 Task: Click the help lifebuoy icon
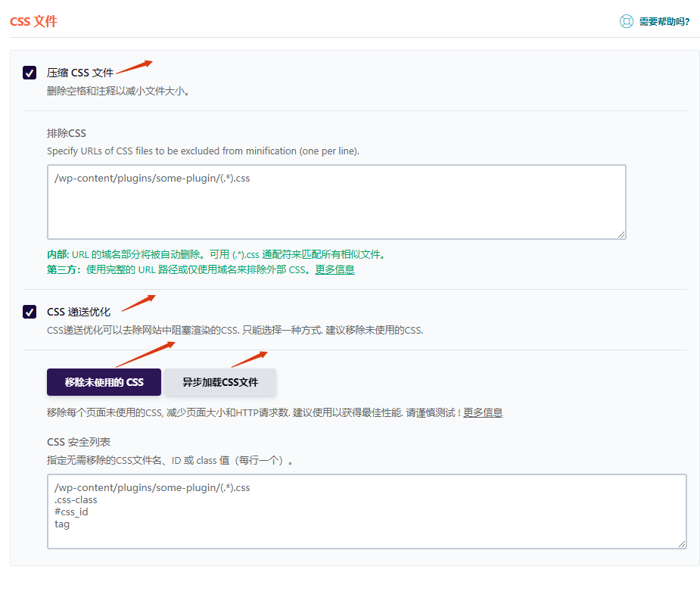click(627, 21)
